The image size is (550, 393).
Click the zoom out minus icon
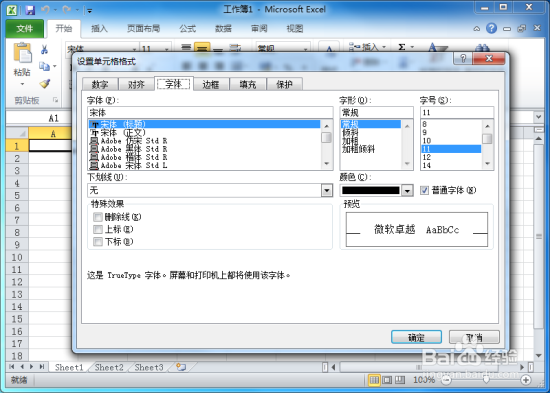[x=447, y=380]
